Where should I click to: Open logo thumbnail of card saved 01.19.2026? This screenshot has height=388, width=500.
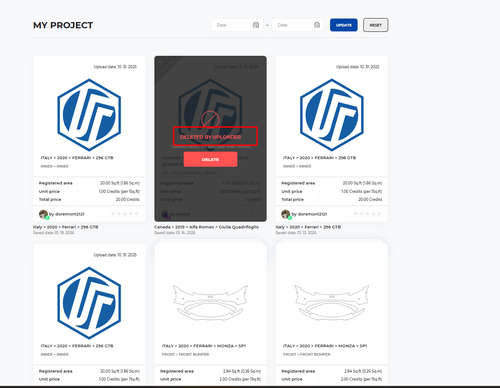coord(89,115)
